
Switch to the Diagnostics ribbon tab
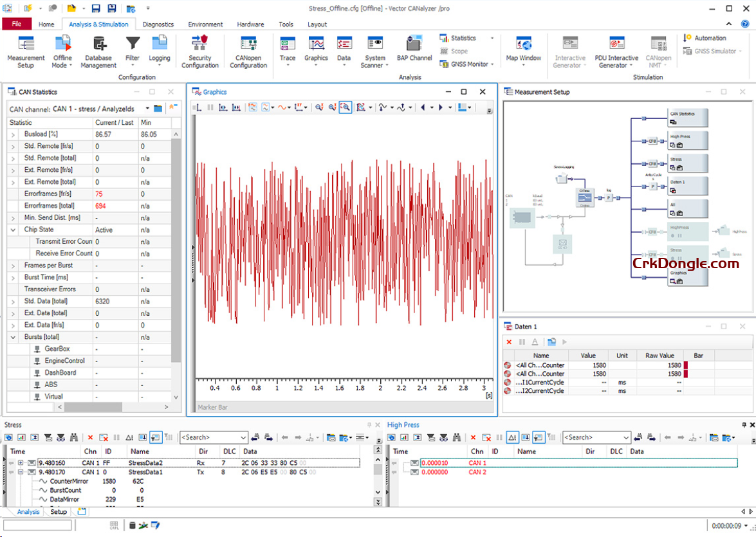tap(158, 24)
